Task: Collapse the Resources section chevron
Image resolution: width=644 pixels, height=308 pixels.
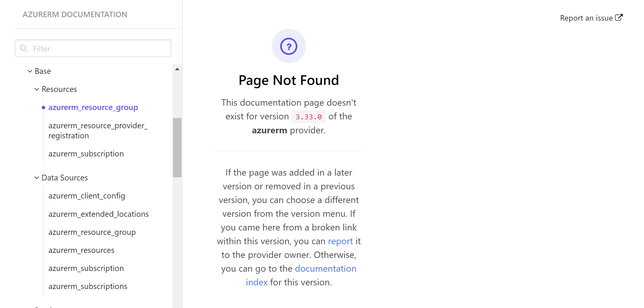Action: click(x=37, y=89)
